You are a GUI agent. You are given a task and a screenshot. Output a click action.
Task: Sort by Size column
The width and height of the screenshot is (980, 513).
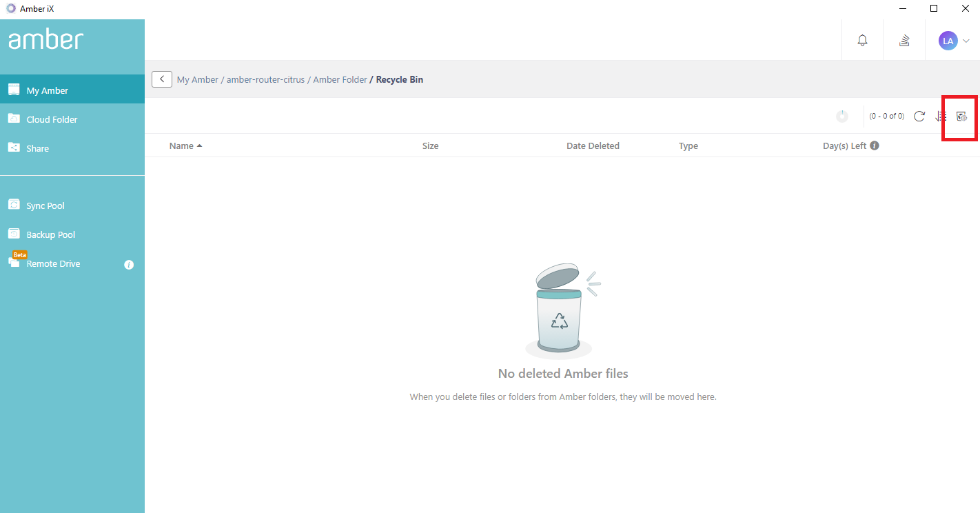tap(430, 145)
